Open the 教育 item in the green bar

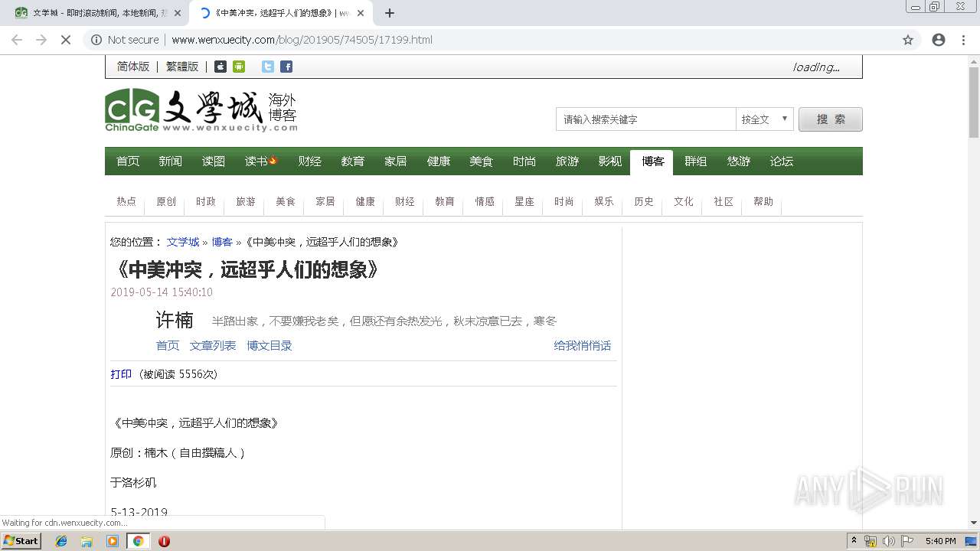click(353, 161)
